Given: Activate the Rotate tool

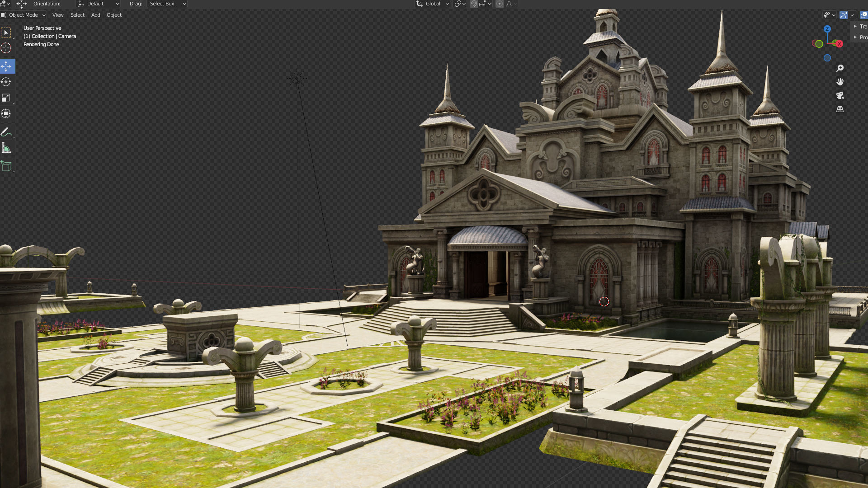Looking at the screenshot, I should 6,82.
